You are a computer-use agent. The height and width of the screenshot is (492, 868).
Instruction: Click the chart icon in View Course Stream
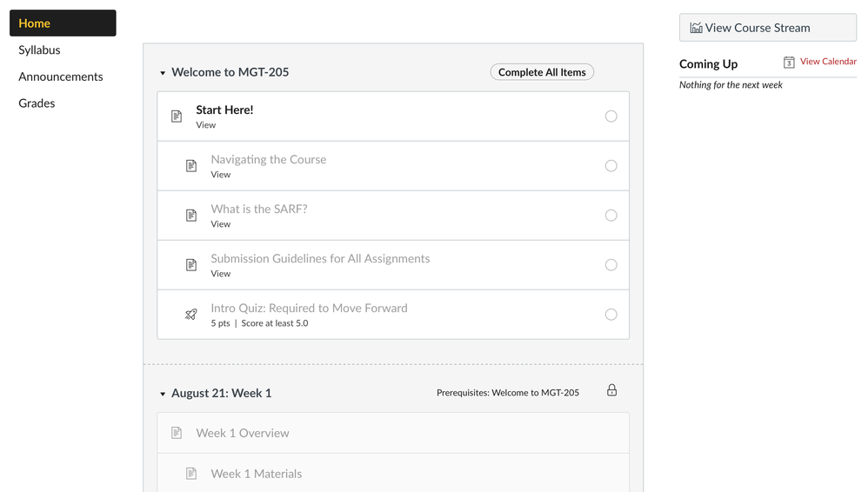(x=696, y=28)
